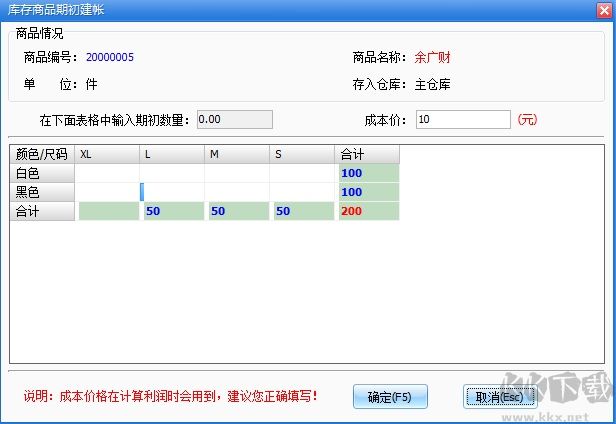
Task: Click the 商品情况 group title
Action: pyautogui.click(x=39, y=33)
